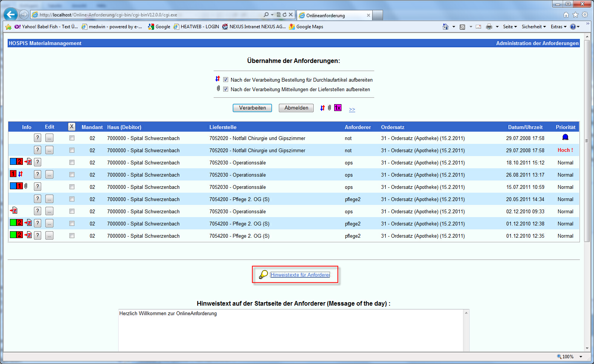Click the lightbulb icon beside Hinweistexte
The image size is (594, 364).
(263, 274)
